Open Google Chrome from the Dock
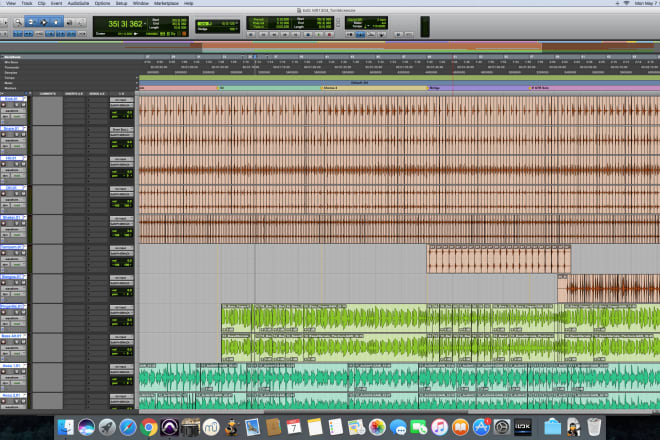The image size is (660, 440). click(148, 427)
